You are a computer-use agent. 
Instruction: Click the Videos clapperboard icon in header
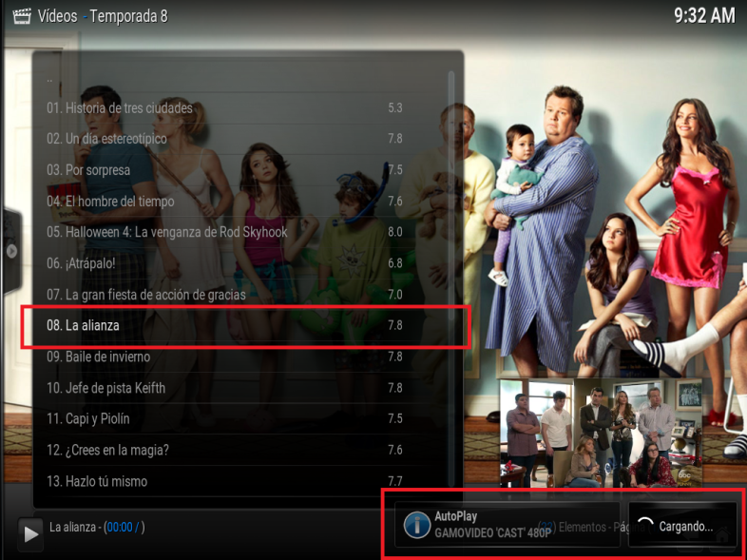point(22,16)
